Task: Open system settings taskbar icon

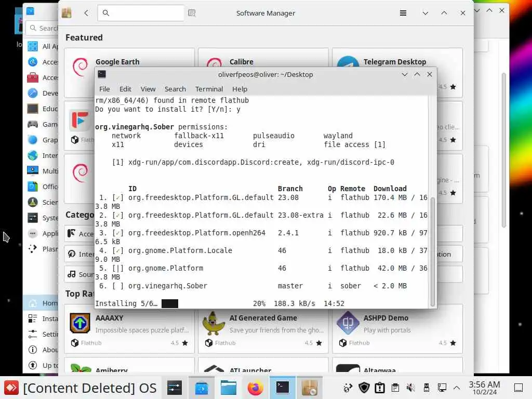Action: [175, 388]
